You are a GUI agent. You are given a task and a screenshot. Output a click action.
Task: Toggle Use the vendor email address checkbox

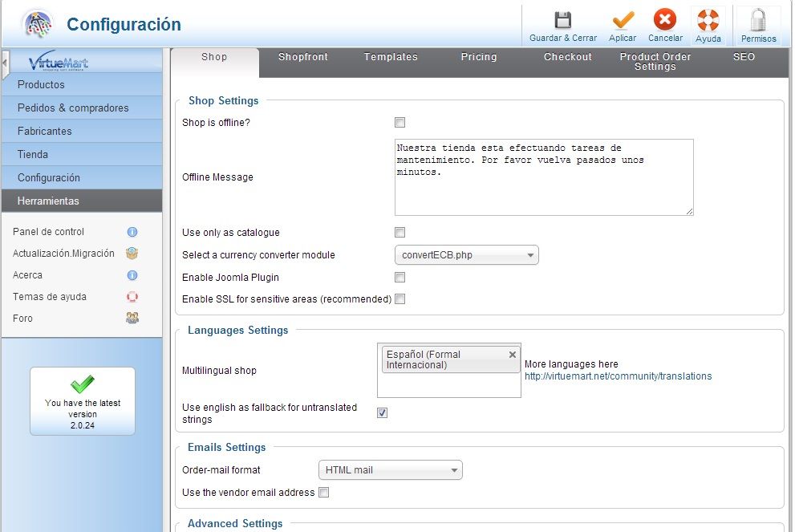pos(323,492)
